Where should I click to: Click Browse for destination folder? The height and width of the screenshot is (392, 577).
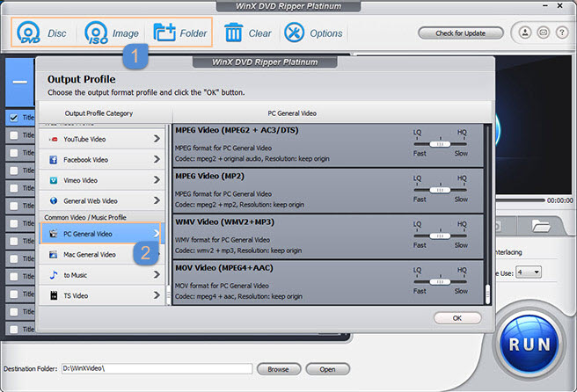tap(279, 369)
